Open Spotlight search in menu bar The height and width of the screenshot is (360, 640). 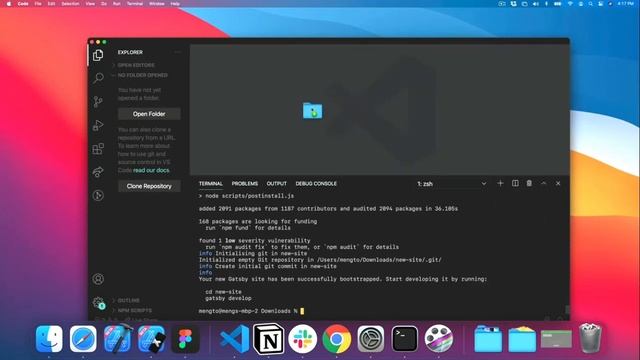590,4
